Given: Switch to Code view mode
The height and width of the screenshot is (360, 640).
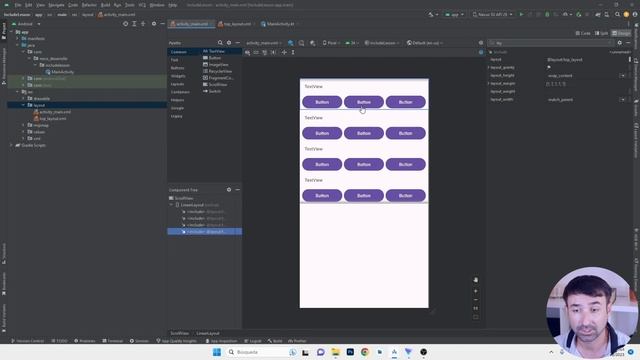Looking at the screenshot, I should [583, 33].
